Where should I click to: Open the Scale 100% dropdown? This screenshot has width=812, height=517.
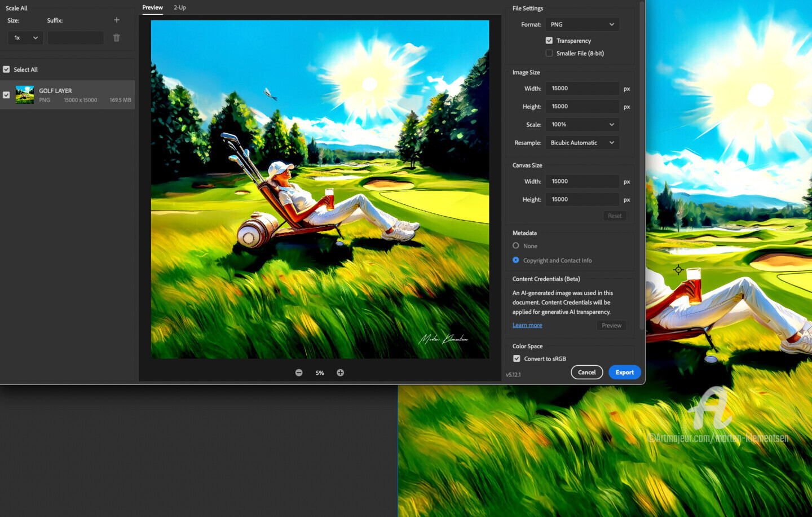click(x=582, y=124)
